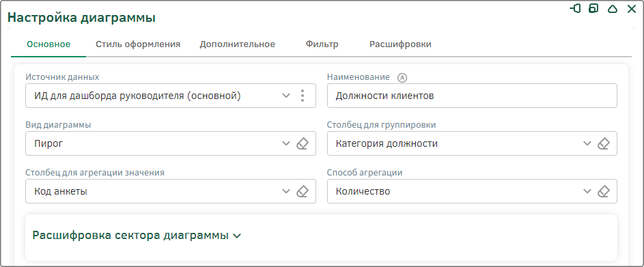
Task: Go to the Фильтр tab
Action: click(x=322, y=44)
